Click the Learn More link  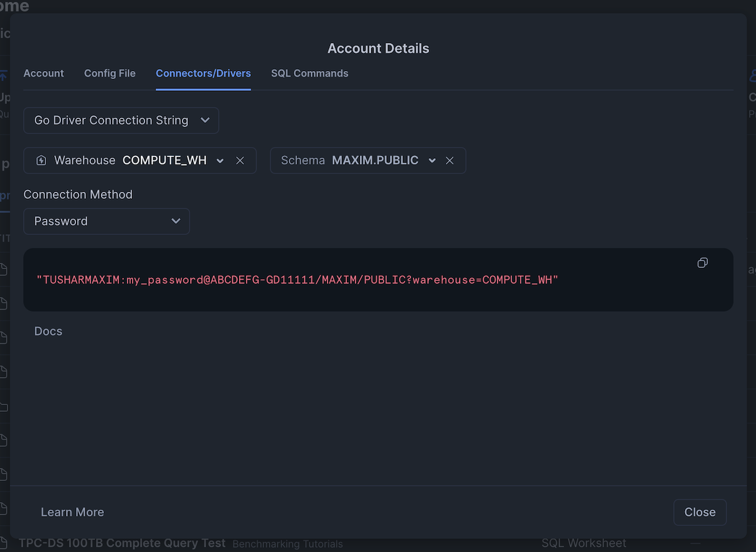[72, 512]
